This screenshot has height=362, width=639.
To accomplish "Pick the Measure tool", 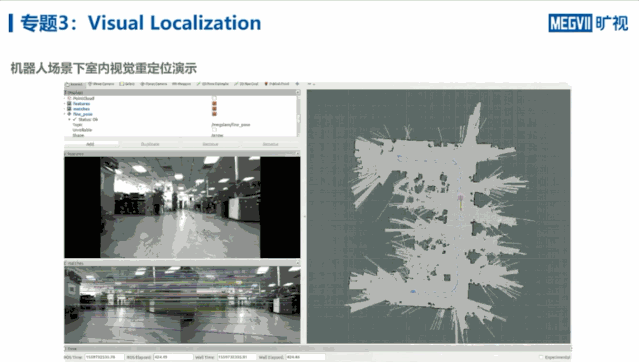I will tap(181, 84).
